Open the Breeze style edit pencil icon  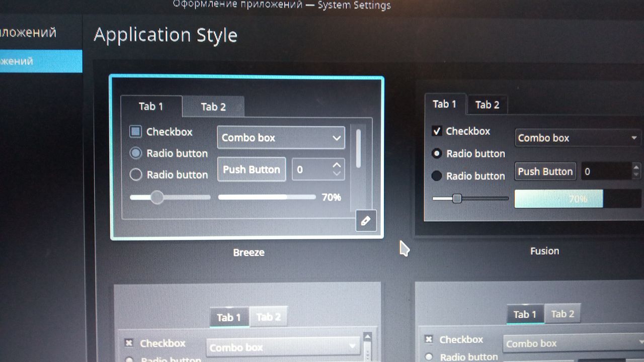366,221
